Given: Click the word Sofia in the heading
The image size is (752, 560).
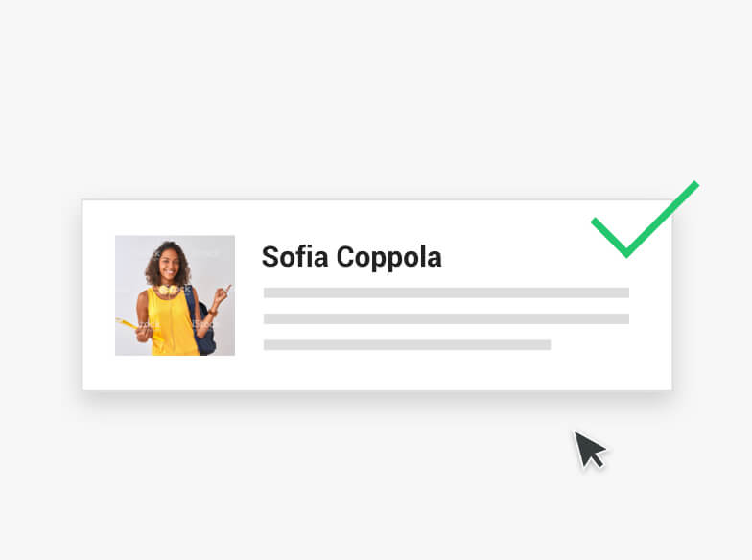Looking at the screenshot, I should pyautogui.click(x=295, y=257).
